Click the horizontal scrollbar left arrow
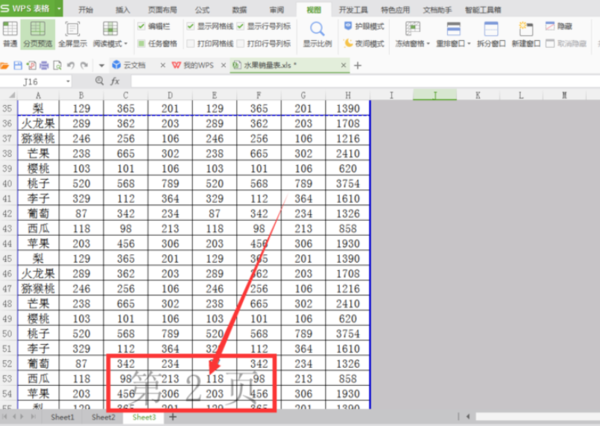The image size is (600, 426). point(468,416)
